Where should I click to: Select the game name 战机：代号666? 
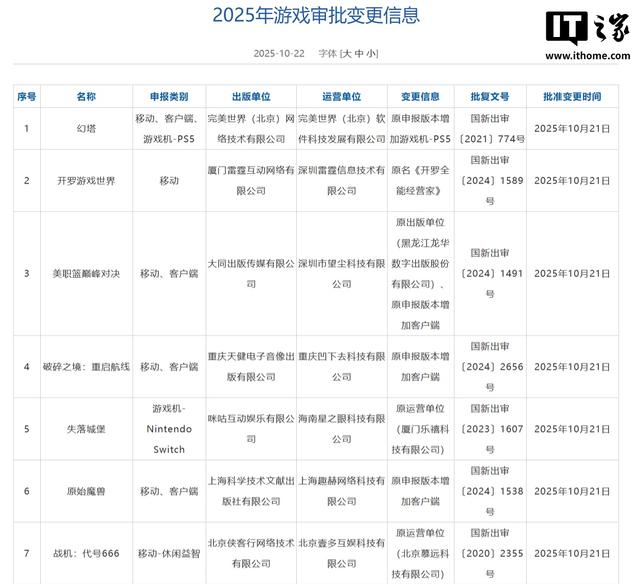tap(86, 554)
